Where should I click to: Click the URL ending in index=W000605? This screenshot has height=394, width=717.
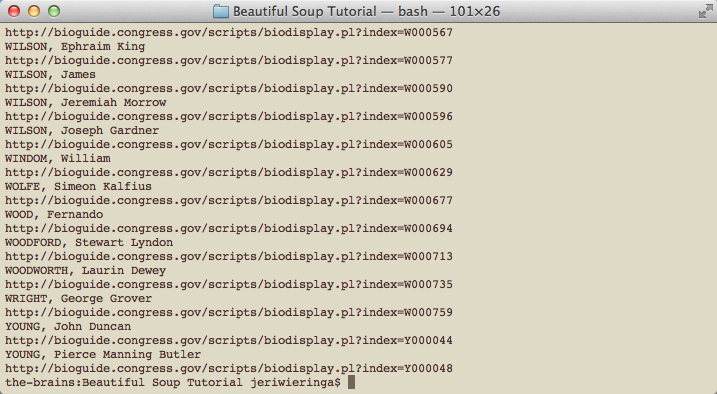pyautogui.click(x=229, y=144)
